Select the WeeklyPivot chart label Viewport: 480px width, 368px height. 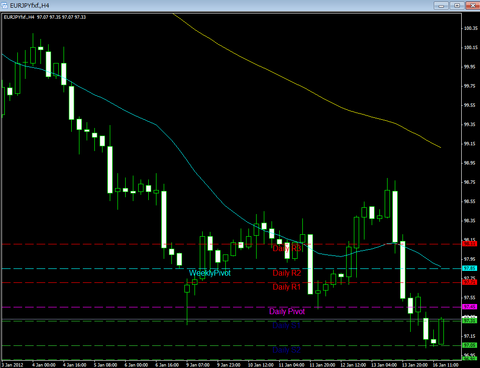tap(210, 273)
